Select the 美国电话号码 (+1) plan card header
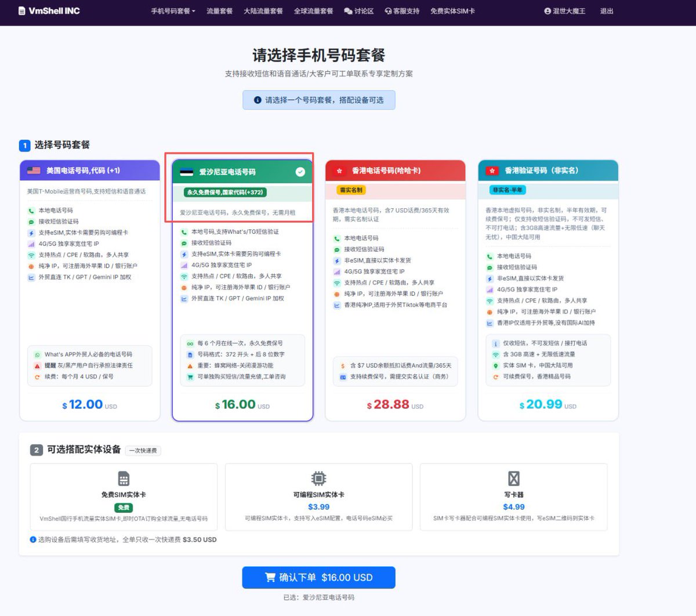 90,171
